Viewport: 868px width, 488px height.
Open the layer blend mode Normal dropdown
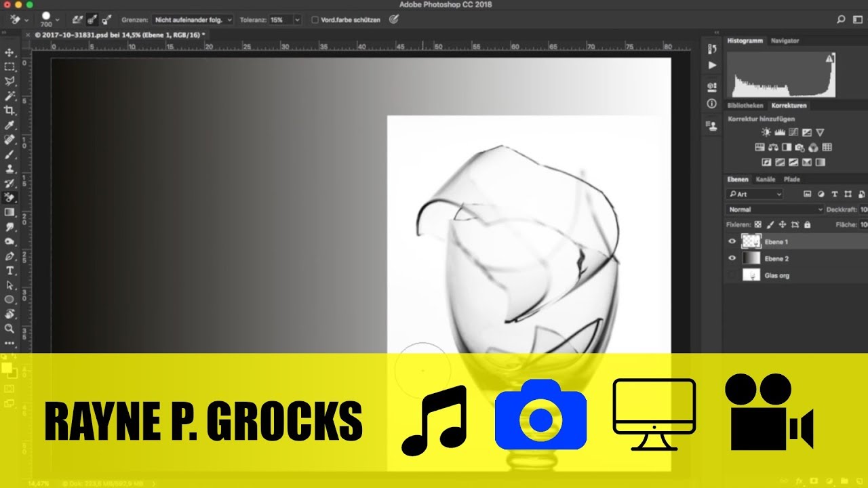[x=774, y=209]
